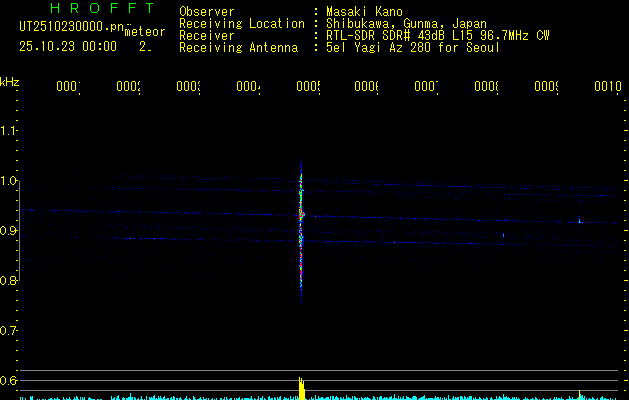Click the bright meteor echo in spectrogram
The width and height of the screenshot is (629, 400).
301,213
